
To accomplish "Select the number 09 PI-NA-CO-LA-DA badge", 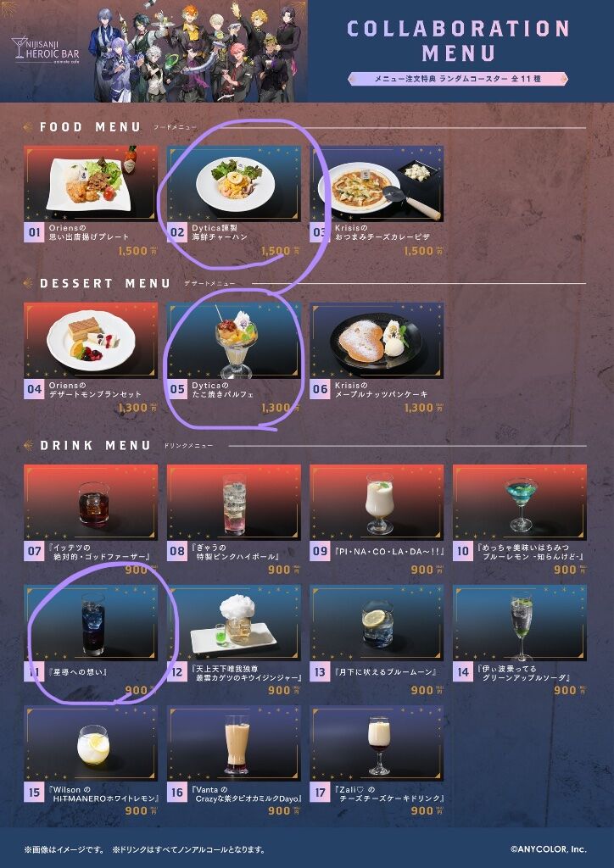I will (x=320, y=551).
